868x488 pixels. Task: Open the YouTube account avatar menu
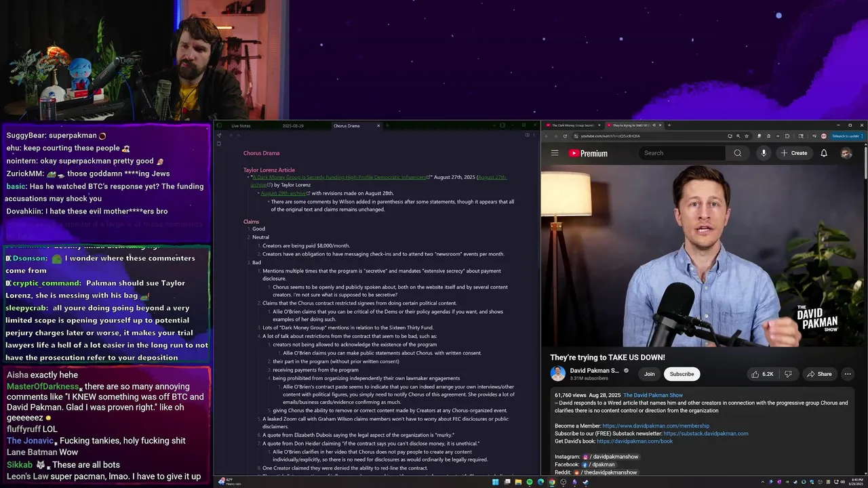[x=846, y=153]
